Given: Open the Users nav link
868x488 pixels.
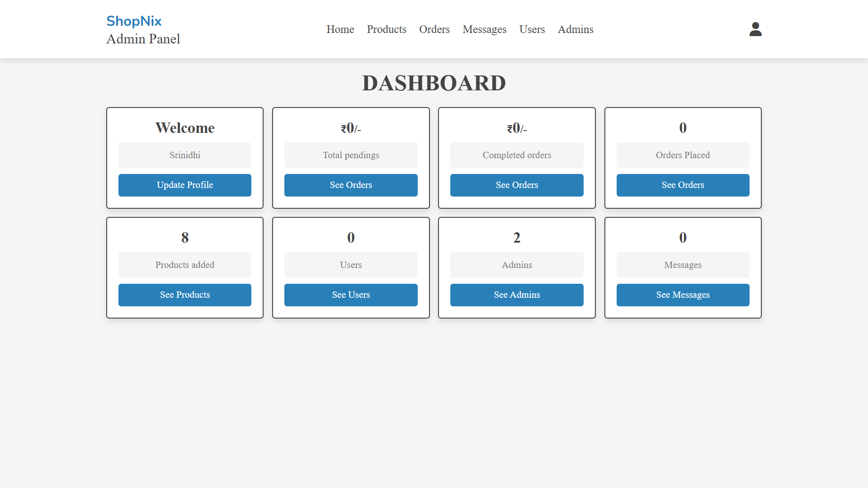Looking at the screenshot, I should tap(532, 29).
